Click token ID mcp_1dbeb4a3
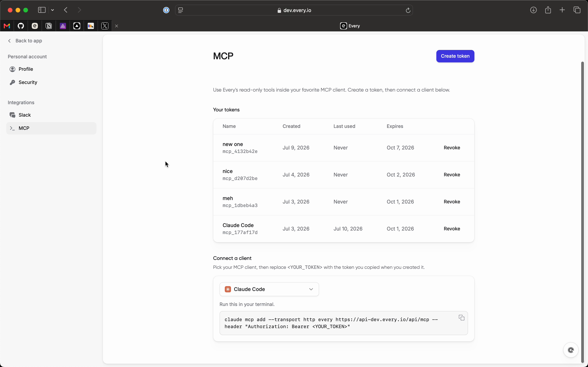 tap(240, 206)
